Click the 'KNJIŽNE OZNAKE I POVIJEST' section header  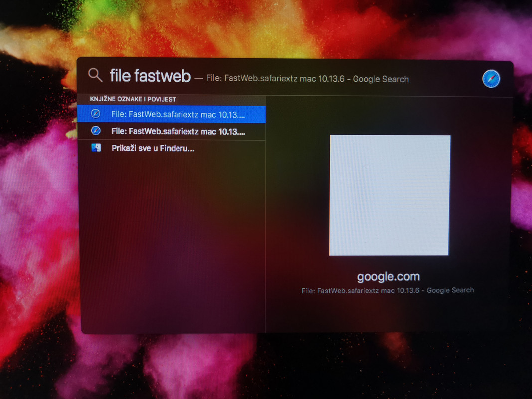click(x=133, y=99)
